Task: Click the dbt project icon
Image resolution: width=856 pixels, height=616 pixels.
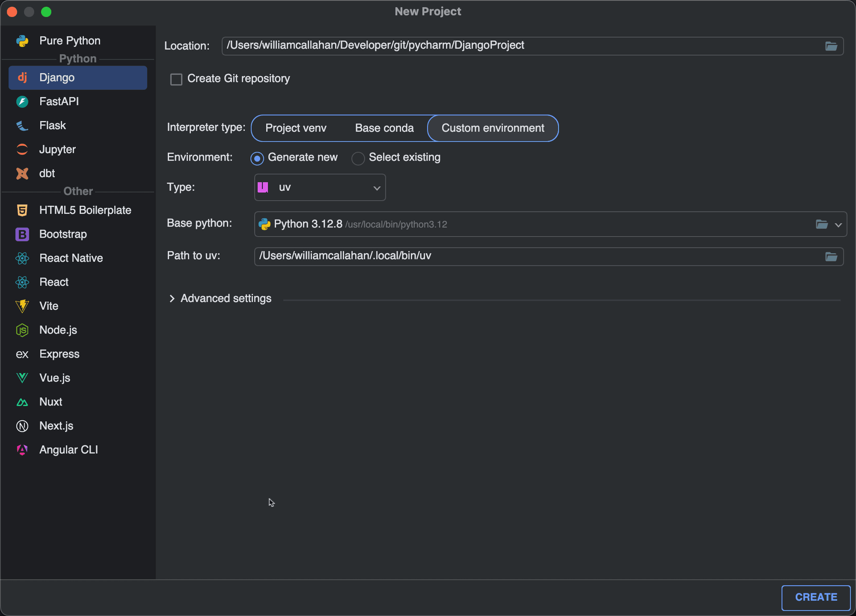Action: (22, 173)
